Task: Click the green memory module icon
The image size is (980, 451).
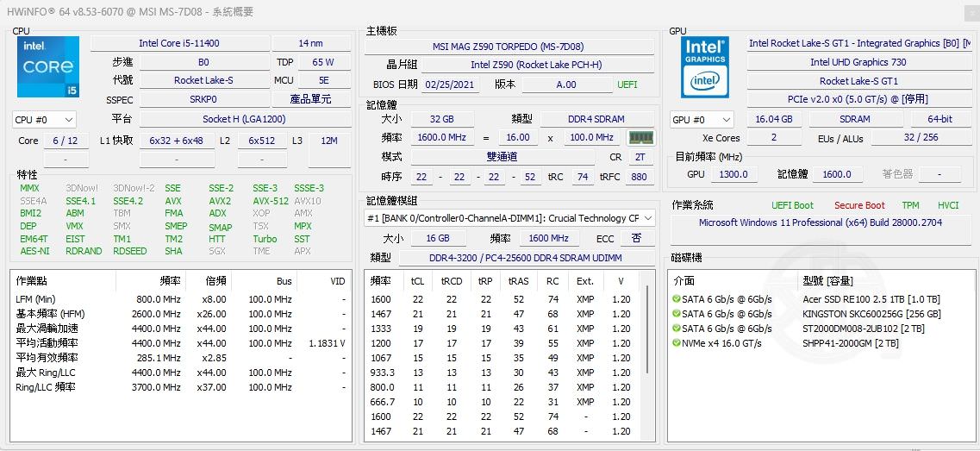Action: (x=640, y=138)
